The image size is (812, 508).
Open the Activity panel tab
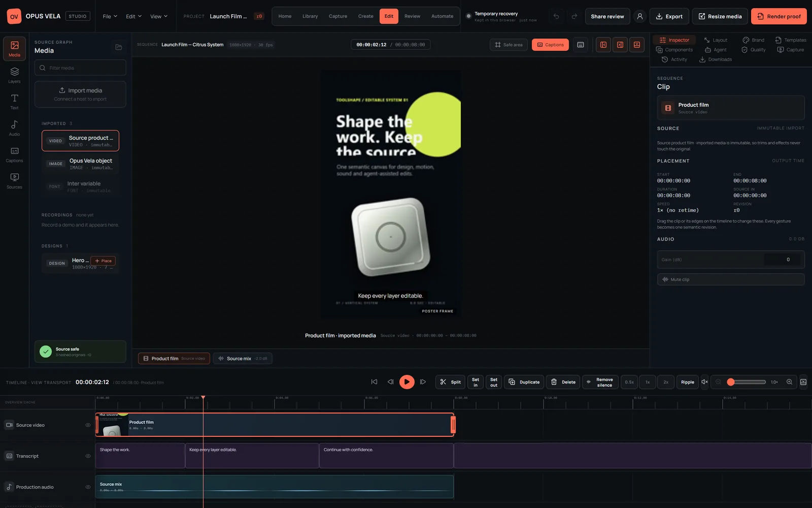pyautogui.click(x=674, y=59)
